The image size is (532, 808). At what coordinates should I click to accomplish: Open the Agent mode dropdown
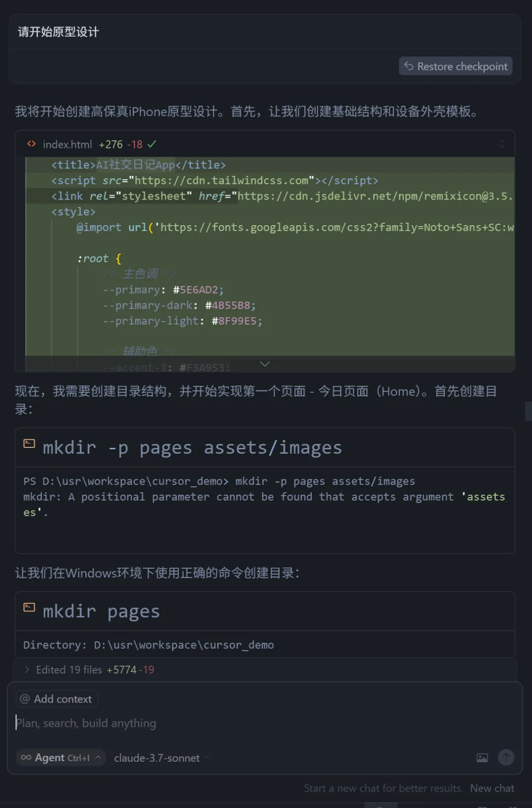(61, 758)
